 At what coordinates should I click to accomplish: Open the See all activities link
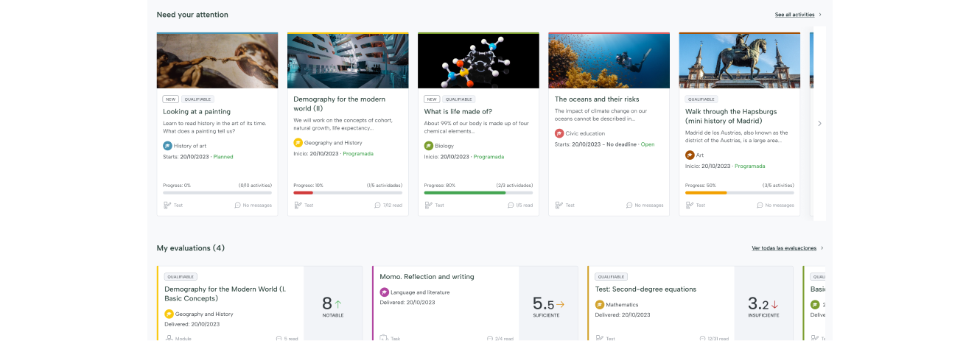coord(794,15)
